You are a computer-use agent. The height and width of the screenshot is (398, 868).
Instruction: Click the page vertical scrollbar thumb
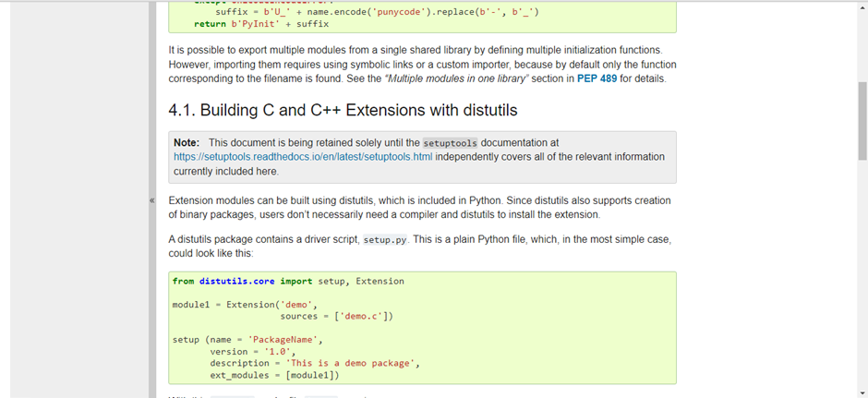tap(862, 121)
